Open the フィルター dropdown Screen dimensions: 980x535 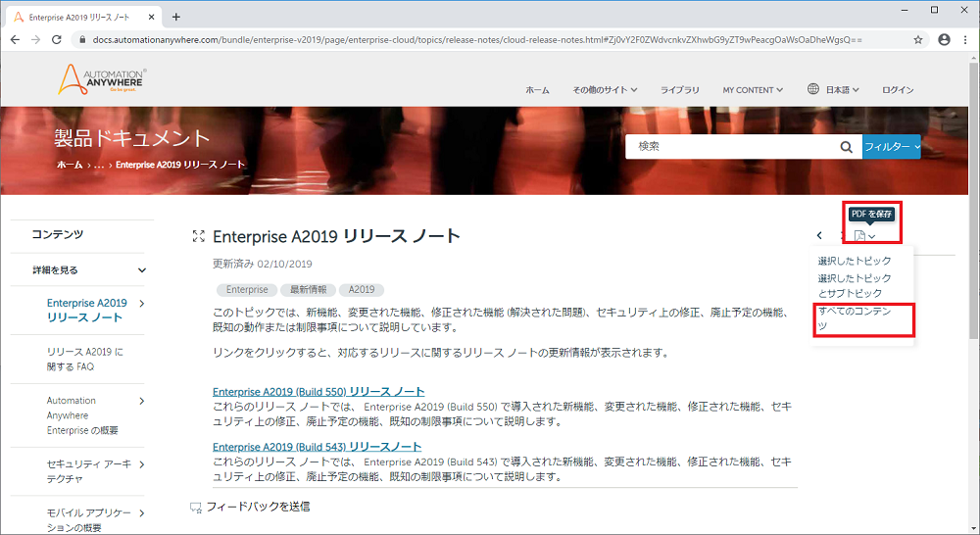pos(891,146)
